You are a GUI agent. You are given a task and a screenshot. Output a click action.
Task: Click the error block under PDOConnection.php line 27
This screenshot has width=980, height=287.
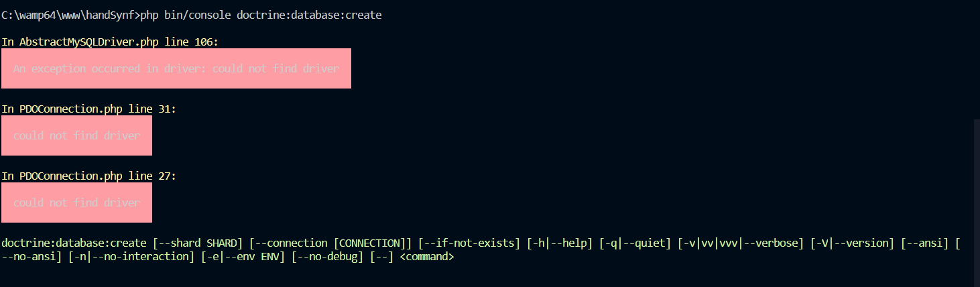[x=76, y=203]
